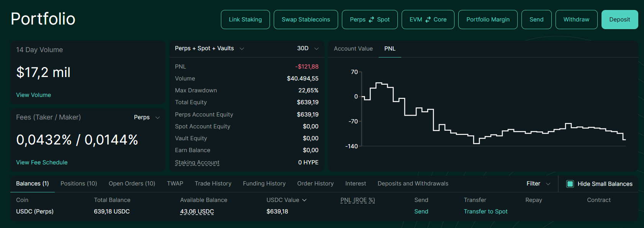Viewport: 644px width, 228px height.
Task: Click the Withdraw button
Action: pos(576,20)
